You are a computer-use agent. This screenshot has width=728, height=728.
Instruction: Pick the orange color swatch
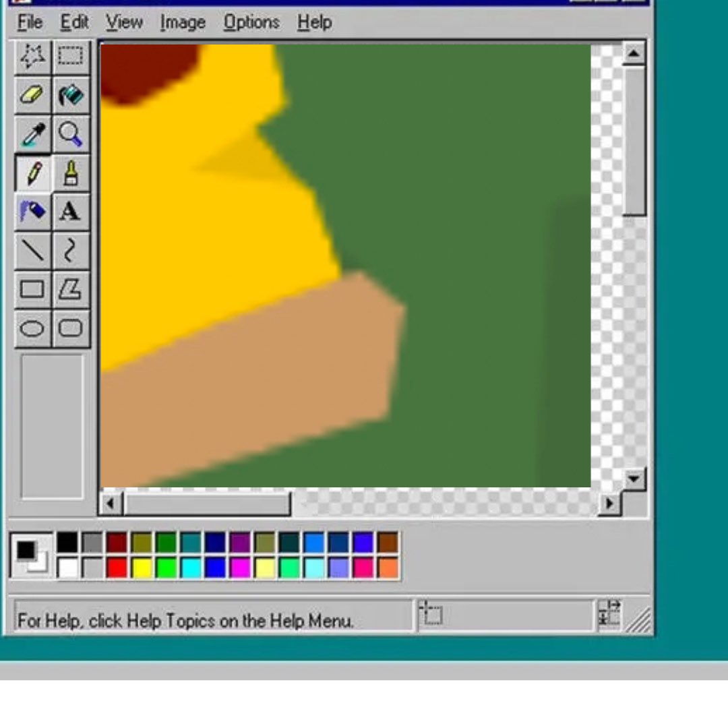click(x=388, y=568)
